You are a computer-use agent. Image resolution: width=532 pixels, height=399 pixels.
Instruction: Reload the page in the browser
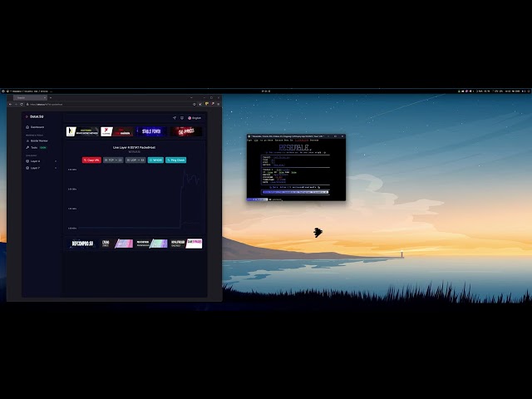(22, 104)
